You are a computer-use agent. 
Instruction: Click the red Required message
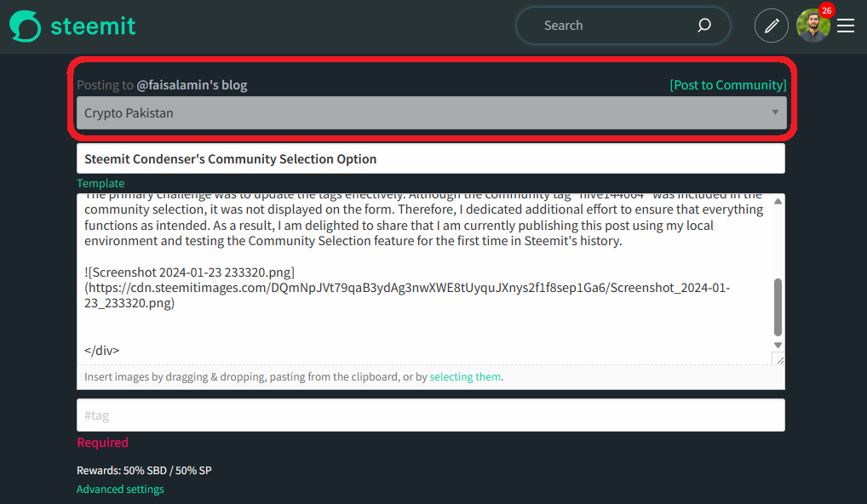102,443
